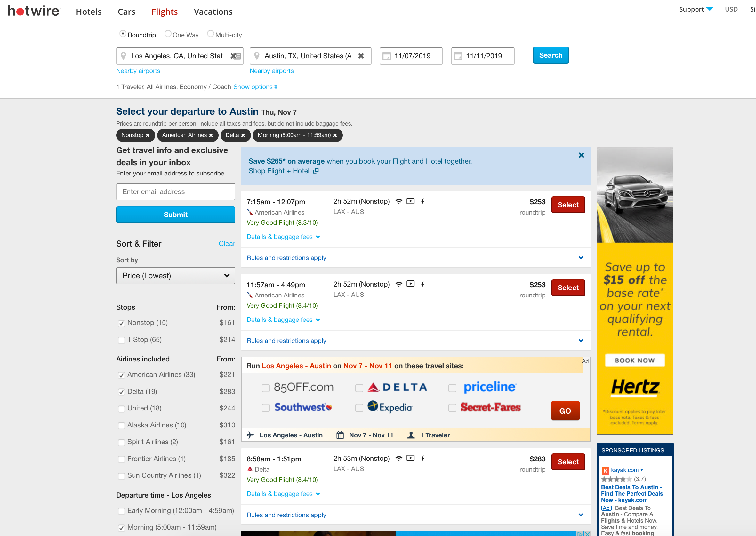
Task: Open Sort by Price dropdown menu
Action: pos(174,276)
